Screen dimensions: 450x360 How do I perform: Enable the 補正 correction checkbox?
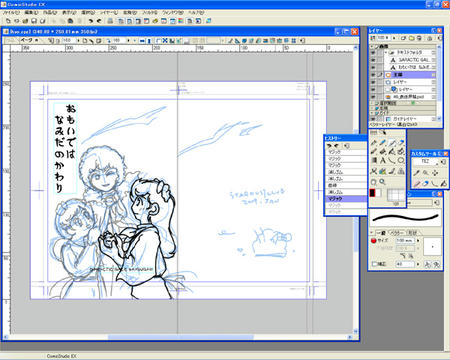[x=374, y=264]
